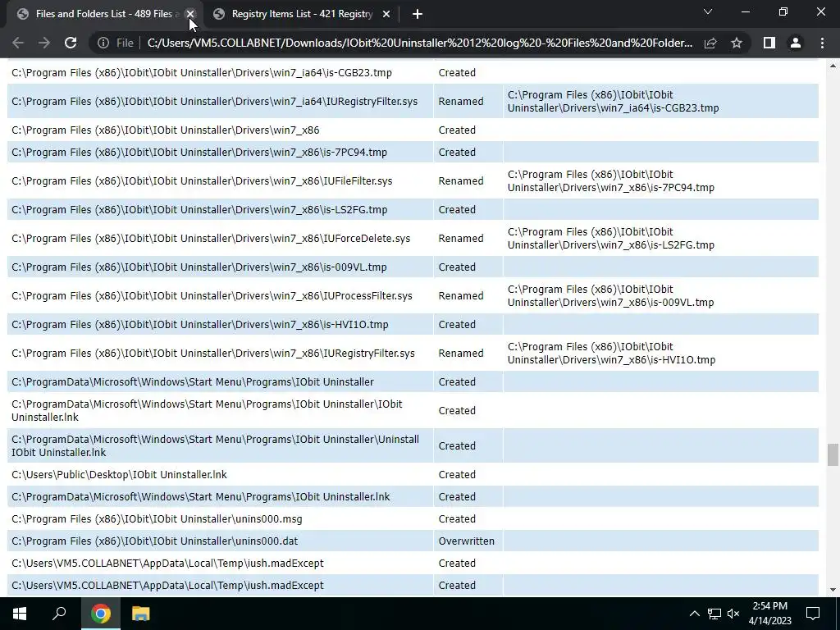The image size is (840, 630).
Task: Click Created status for unins000.msg
Action: [x=457, y=519]
